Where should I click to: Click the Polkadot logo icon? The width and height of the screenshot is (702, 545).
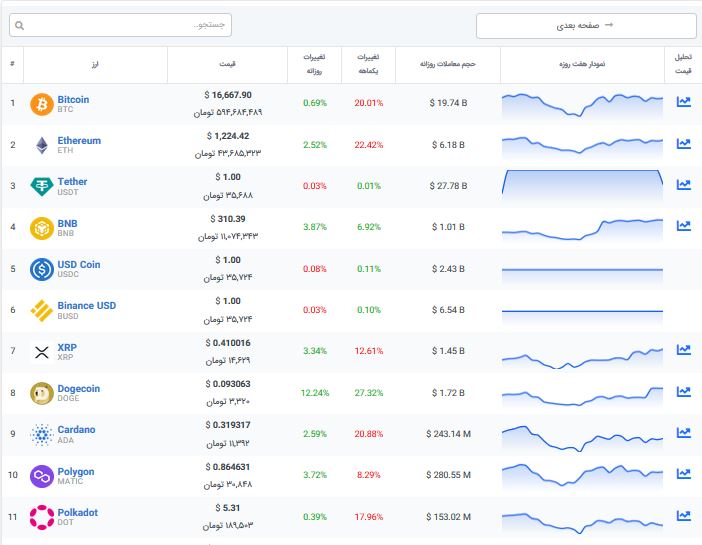coord(42,517)
